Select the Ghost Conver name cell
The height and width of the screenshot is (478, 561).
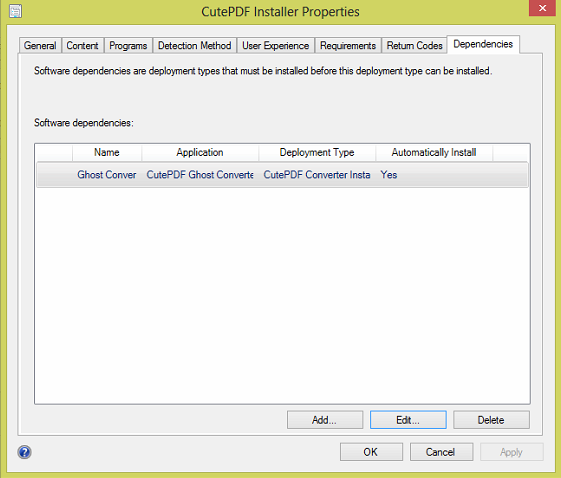pyautogui.click(x=107, y=175)
